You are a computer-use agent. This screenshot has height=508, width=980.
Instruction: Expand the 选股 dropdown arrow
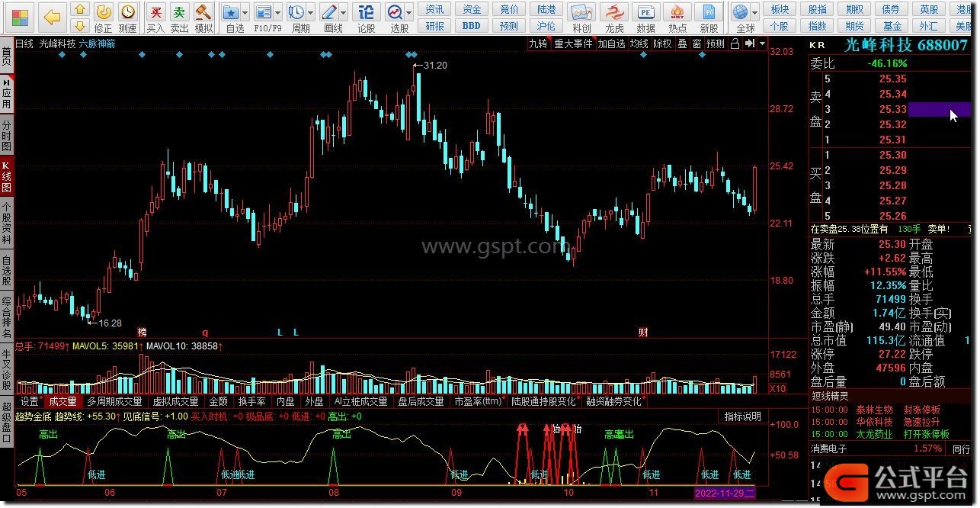tap(409, 13)
